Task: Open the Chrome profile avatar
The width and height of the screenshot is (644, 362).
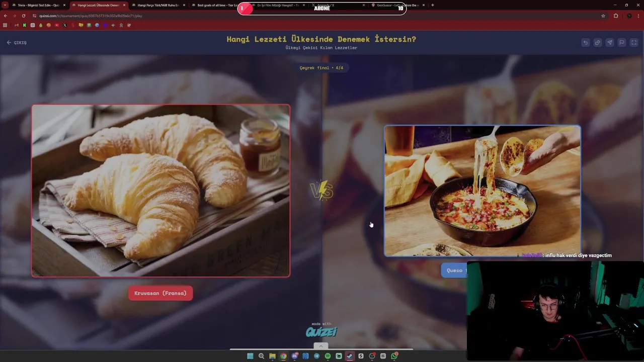Action: click(x=629, y=16)
